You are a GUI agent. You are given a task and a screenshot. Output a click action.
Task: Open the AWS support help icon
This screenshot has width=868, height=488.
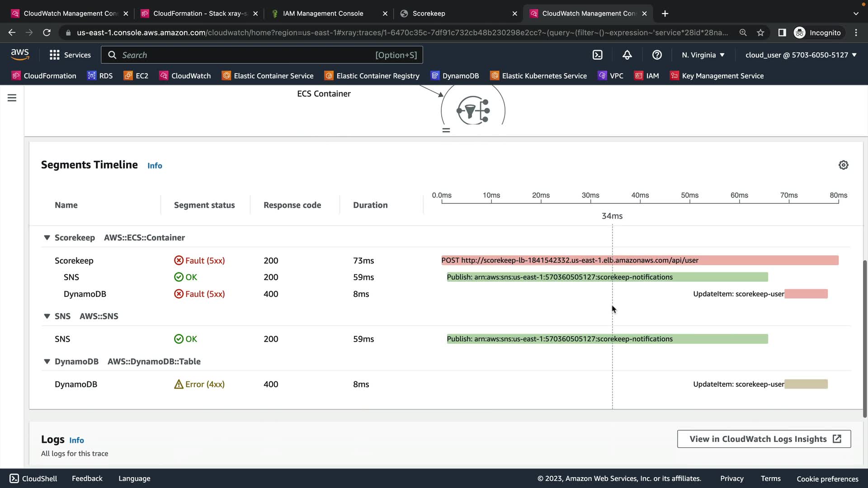[657, 55]
